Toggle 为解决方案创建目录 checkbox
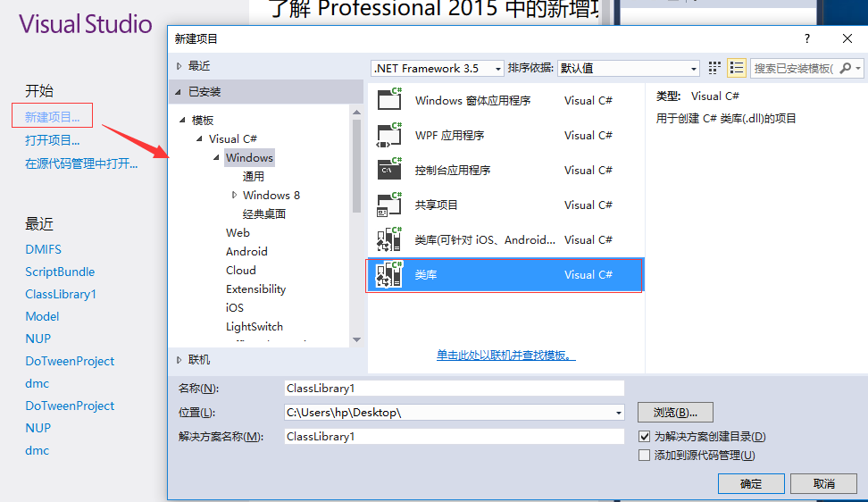Screen dimensions: 868x502 click(x=645, y=437)
